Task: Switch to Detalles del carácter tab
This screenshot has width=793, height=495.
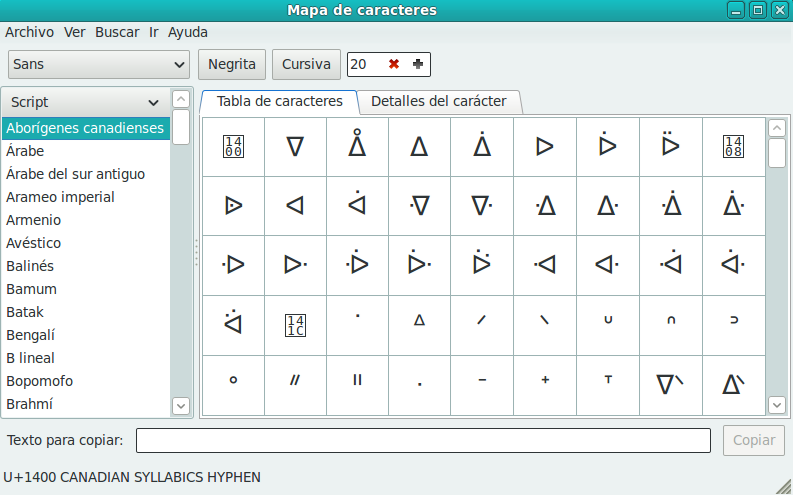Action: [x=438, y=102]
